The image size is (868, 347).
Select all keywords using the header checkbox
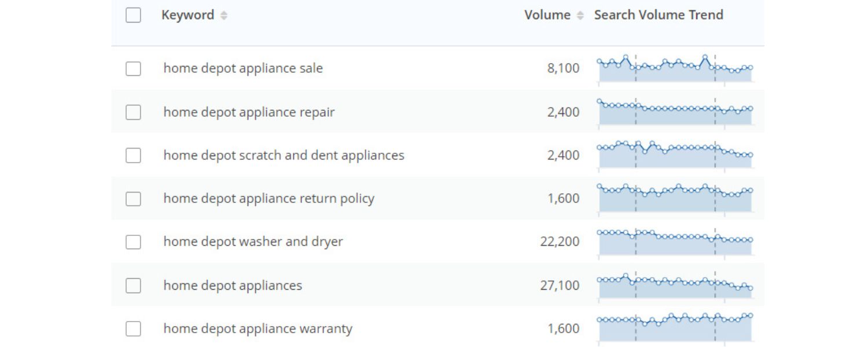(x=133, y=15)
